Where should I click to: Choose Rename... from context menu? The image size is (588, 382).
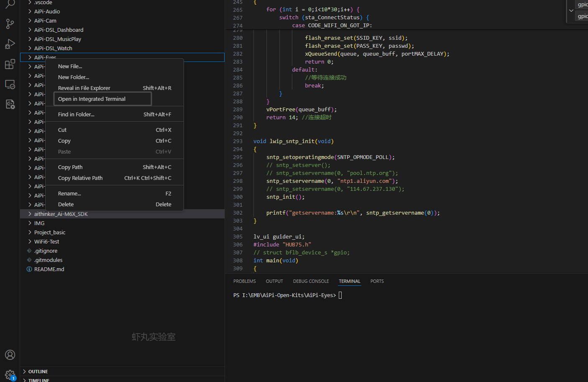115,193
